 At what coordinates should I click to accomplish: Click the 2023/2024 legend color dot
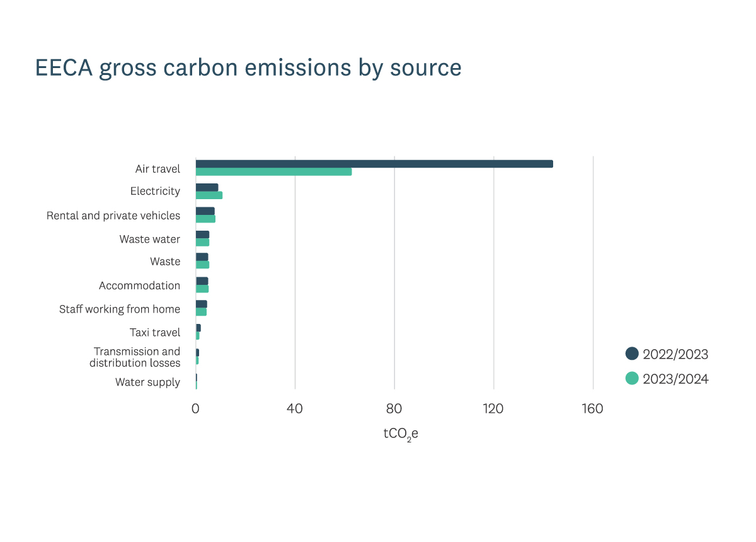[x=632, y=378]
